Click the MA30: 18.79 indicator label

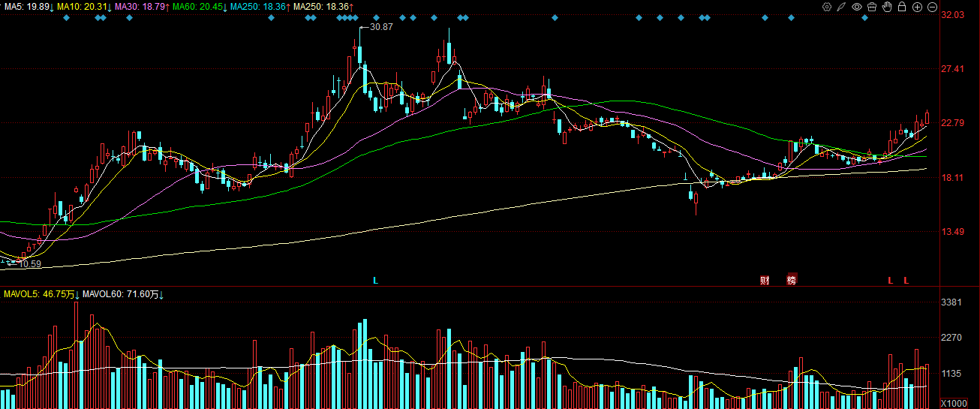click(x=141, y=7)
